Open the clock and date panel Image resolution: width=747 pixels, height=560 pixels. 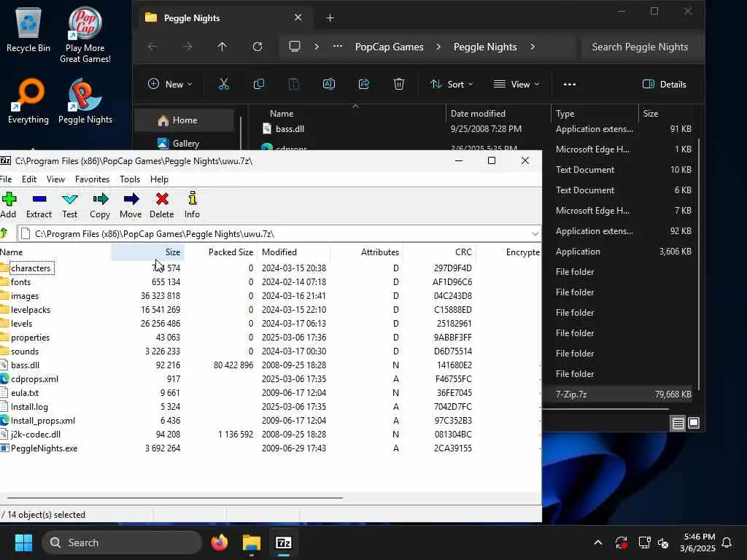click(697, 542)
